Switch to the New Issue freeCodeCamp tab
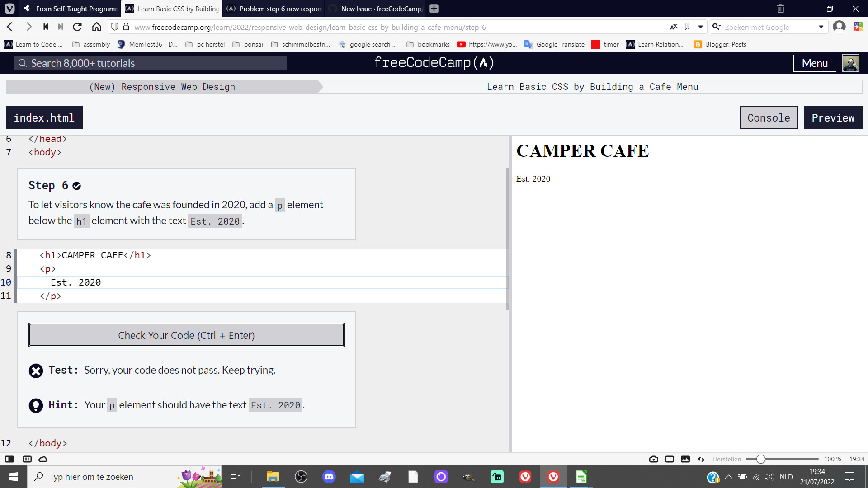Screen dimensions: 868x488 pos(374,9)
